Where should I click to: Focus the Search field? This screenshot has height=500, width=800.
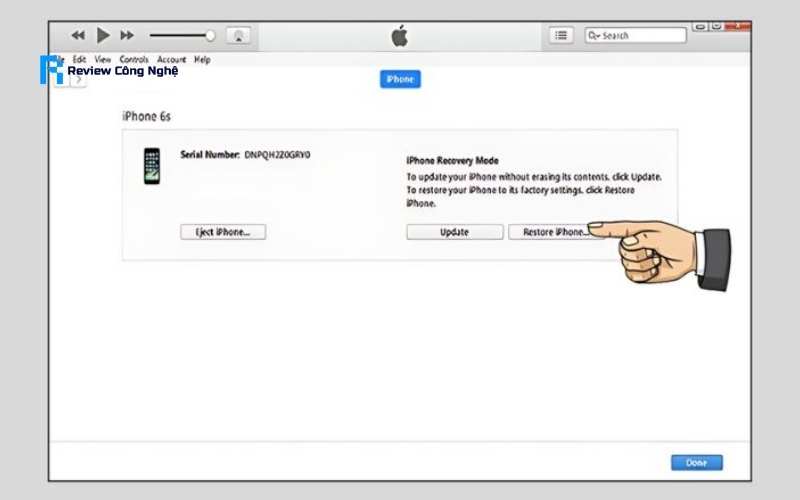pyautogui.click(x=635, y=35)
